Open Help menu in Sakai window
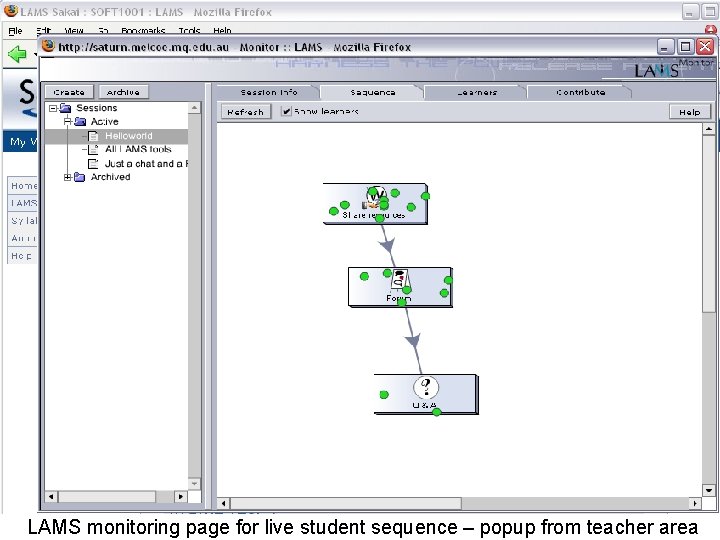Image resolution: width=720 pixels, height=540 pixels. (222, 31)
